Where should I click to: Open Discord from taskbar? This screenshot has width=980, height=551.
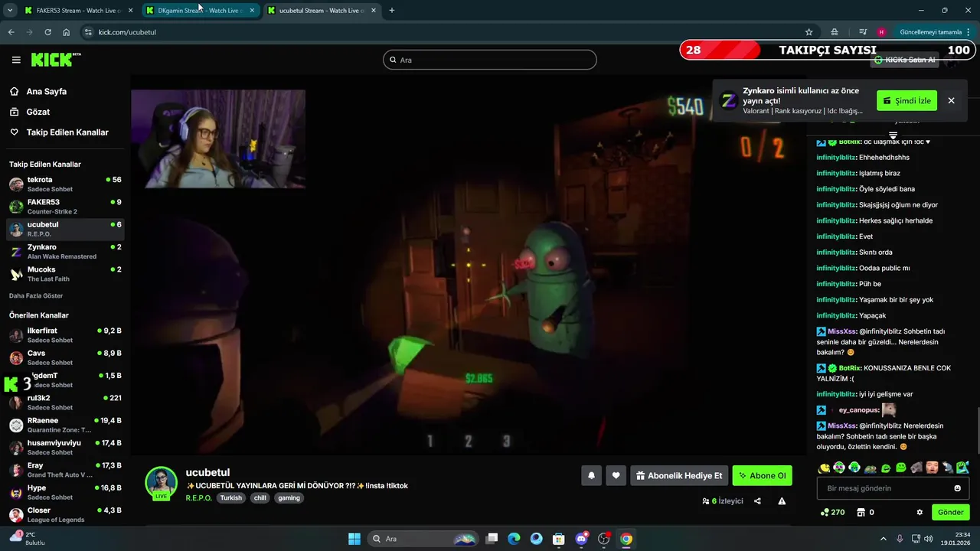581,539
